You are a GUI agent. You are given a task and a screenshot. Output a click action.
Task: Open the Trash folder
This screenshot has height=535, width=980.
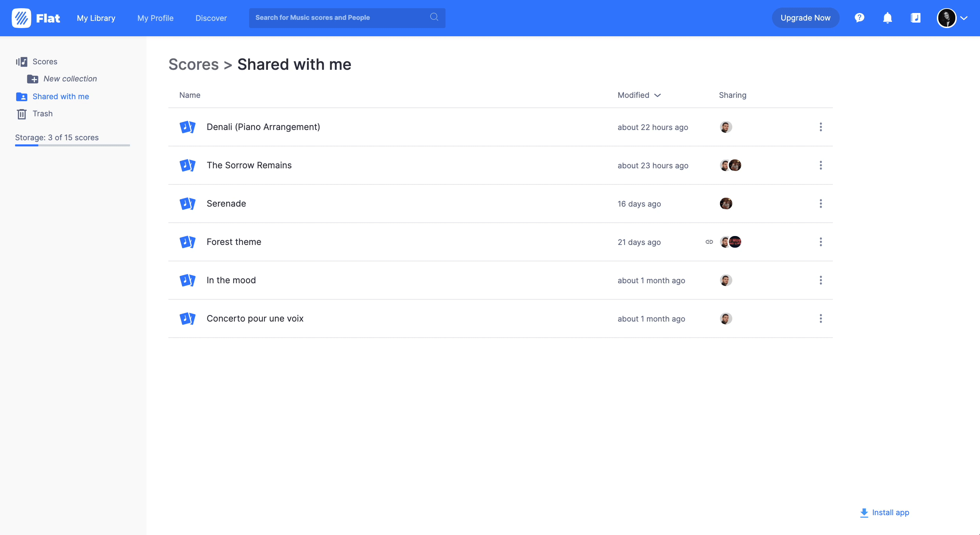pos(42,114)
